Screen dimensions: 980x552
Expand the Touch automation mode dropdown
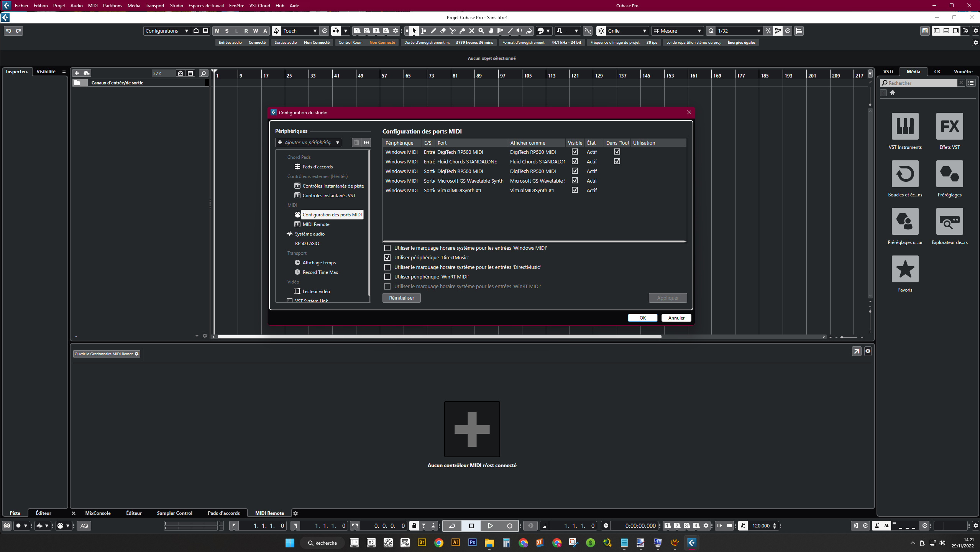click(x=315, y=31)
